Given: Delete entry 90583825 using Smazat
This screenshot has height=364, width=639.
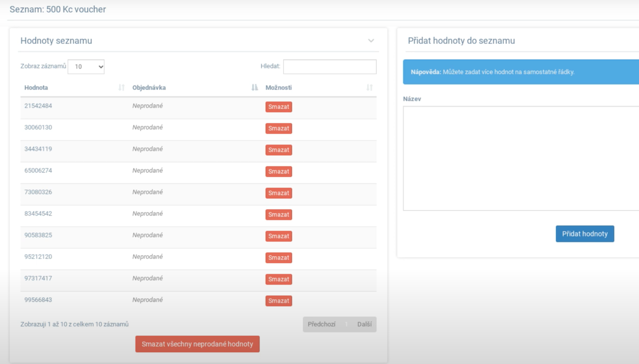Looking at the screenshot, I should [x=279, y=236].
